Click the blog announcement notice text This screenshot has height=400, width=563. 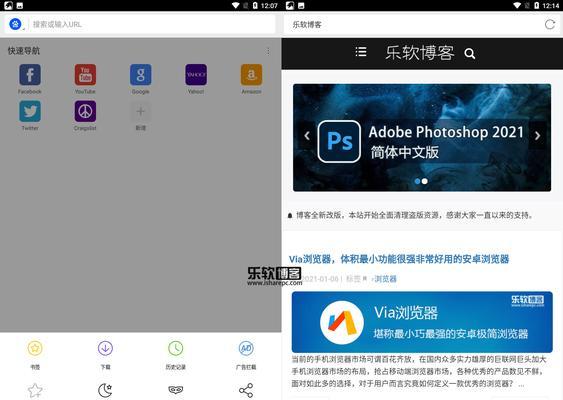click(x=414, y=215)
